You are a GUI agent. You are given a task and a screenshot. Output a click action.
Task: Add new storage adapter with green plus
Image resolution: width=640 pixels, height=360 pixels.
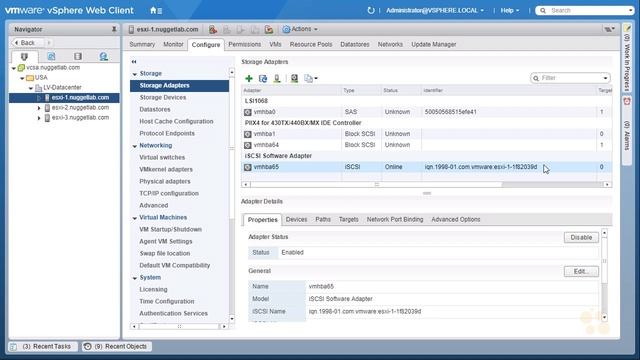click(249, 78)
